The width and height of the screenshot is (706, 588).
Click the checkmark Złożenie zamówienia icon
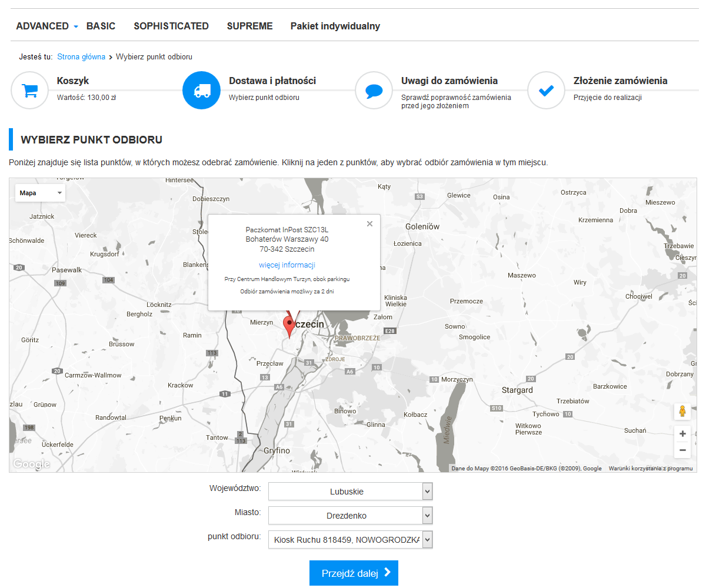point(546,91)
